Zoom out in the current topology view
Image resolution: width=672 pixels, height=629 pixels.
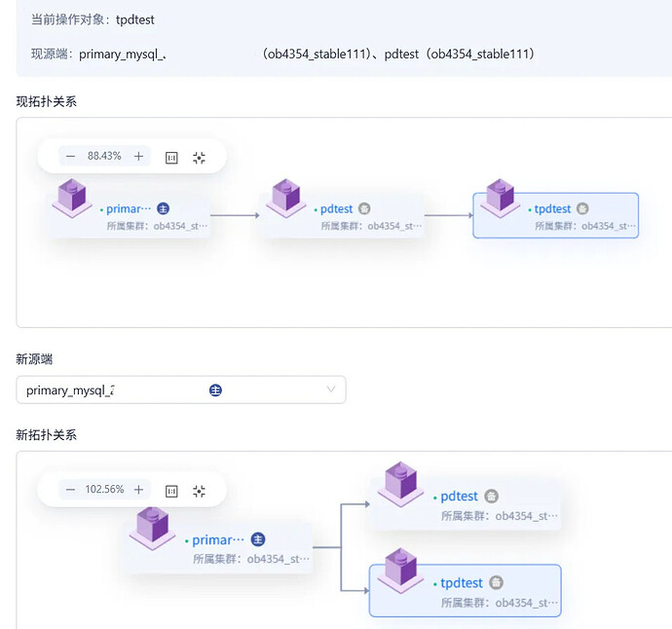pos(70,156)
